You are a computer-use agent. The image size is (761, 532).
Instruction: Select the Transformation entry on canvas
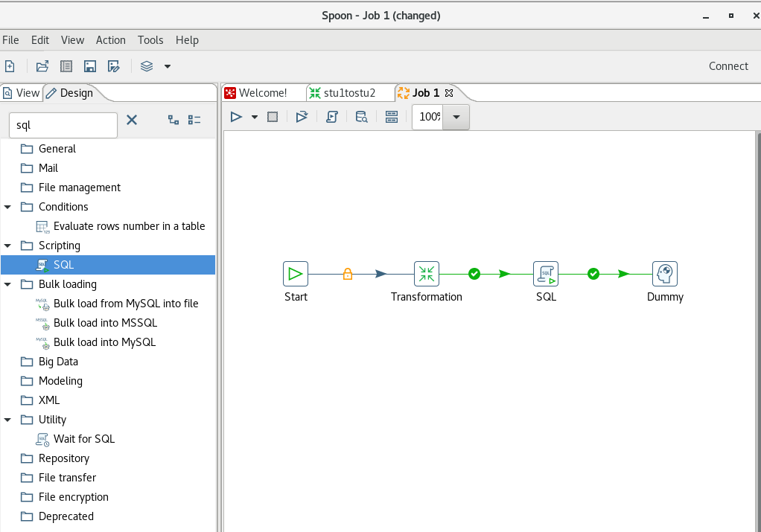[x=427, y=274]
